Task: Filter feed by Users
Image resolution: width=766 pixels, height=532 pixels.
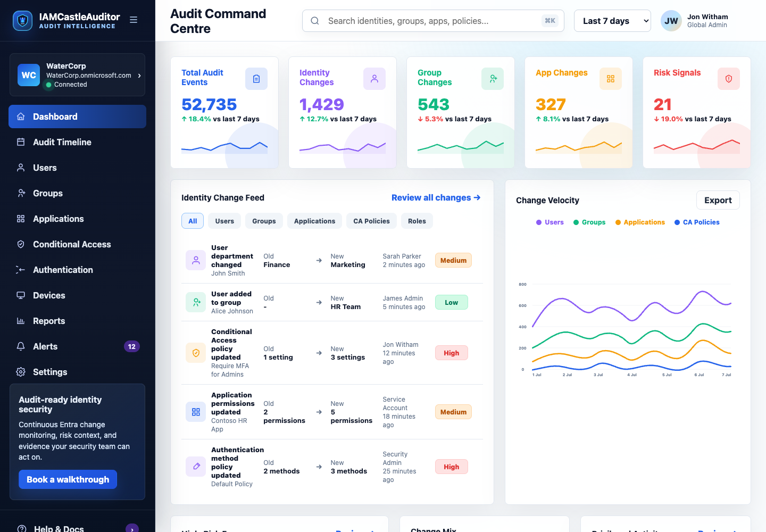Action: pyautogui.click(x=224, y=221)
